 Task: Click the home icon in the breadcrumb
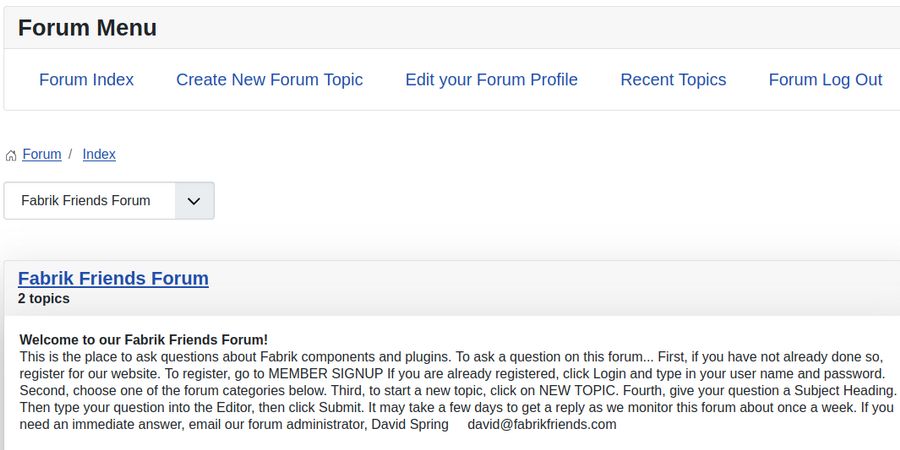[11, 155]
